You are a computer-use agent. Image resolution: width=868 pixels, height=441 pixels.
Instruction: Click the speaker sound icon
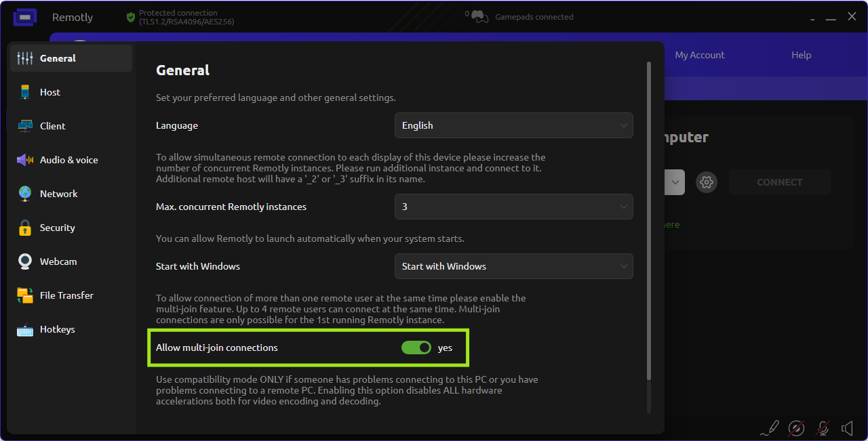[848, 428]
